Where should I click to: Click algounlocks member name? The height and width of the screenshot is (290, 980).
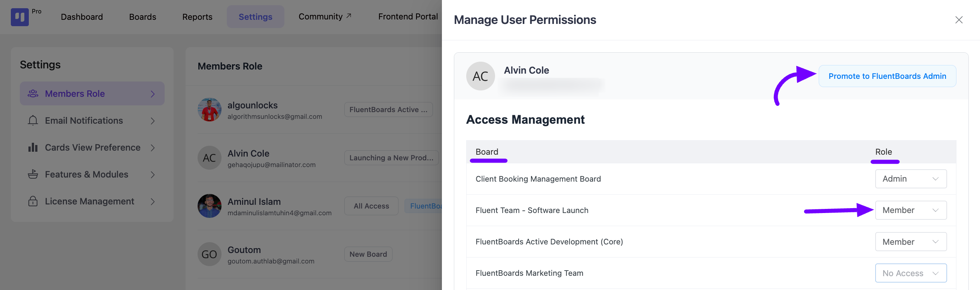[x=253, y=105]
